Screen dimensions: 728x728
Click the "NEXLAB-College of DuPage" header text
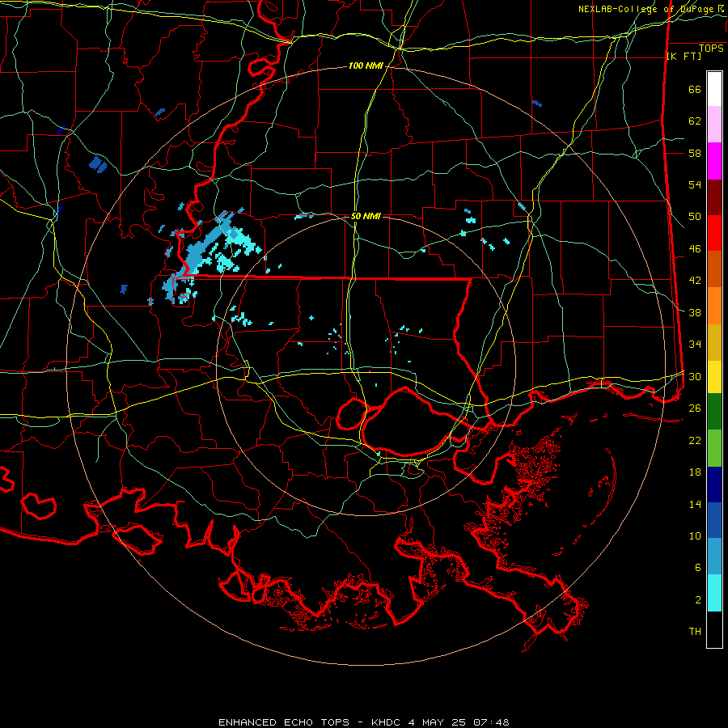(x=647, y=9)
